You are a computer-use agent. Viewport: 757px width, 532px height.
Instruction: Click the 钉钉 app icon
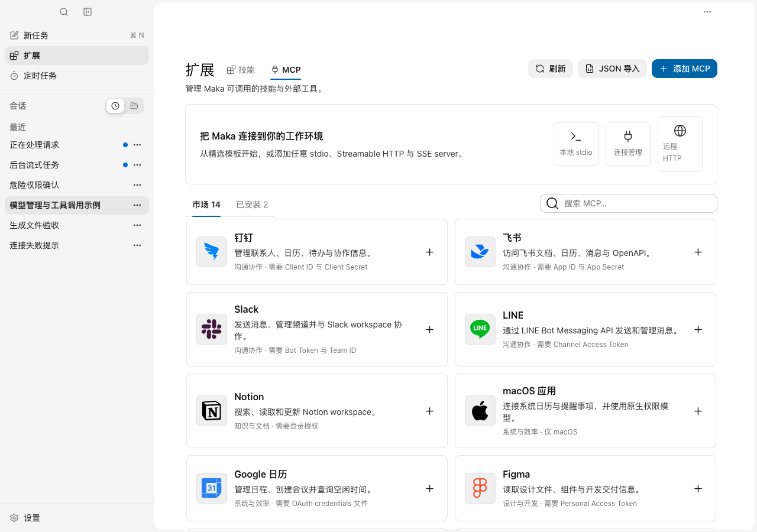click(x=212, y=252)
